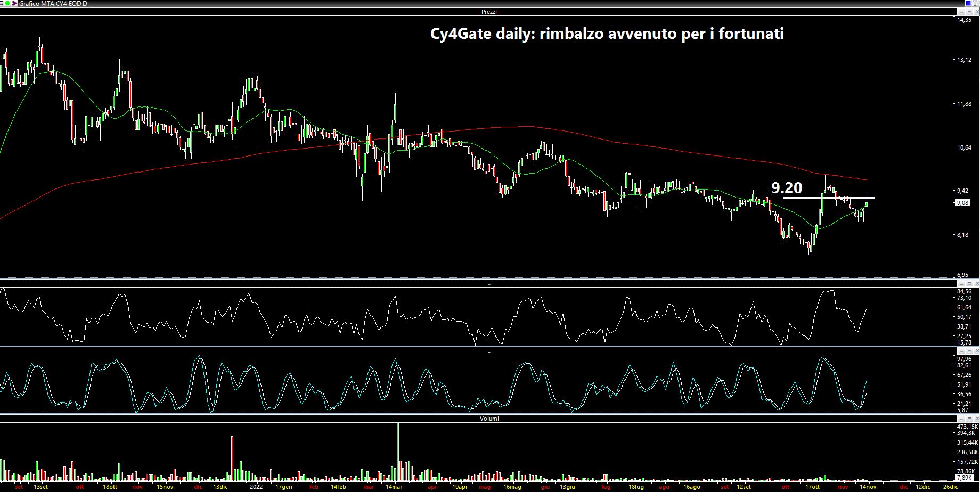
Task: Click the 13,12 price axis value
Action: (x=964, y=60)
